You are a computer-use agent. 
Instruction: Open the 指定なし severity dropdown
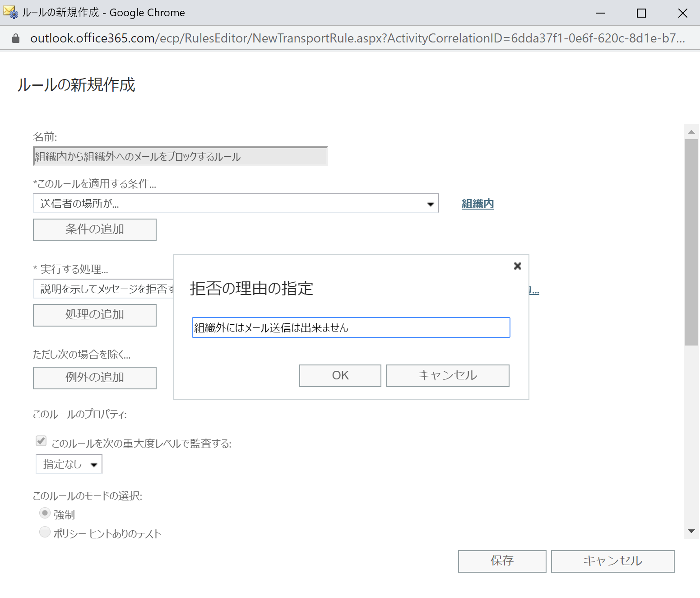[69, 464]
